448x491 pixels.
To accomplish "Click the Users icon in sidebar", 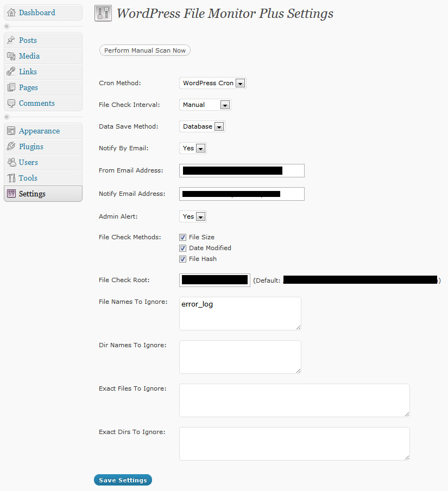I will point(11,162).
